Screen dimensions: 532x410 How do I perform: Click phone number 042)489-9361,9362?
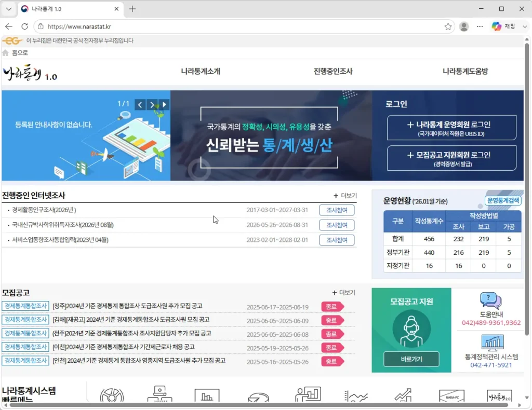[x=491, y=323]
